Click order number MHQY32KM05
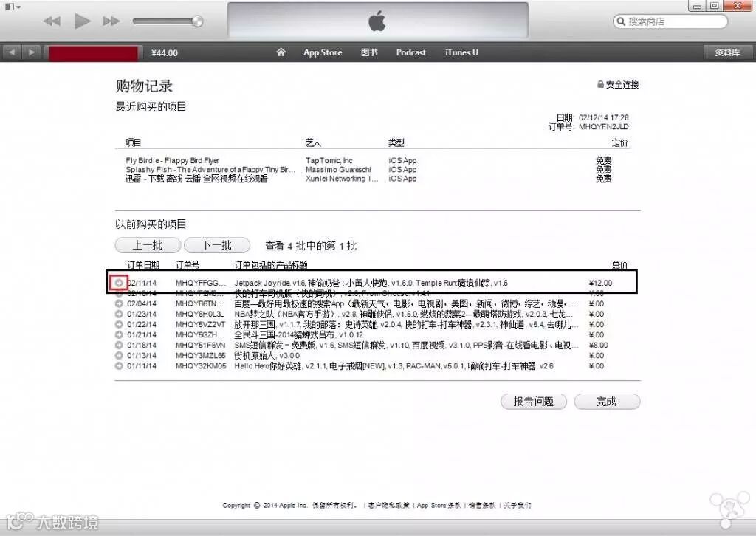The image size is (756, 536). pos(201,366)
